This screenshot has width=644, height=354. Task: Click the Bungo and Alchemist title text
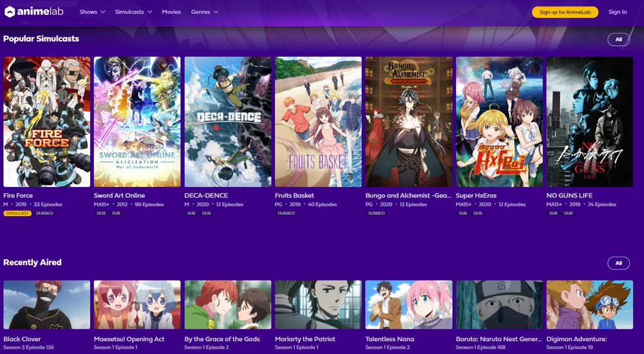408,195
